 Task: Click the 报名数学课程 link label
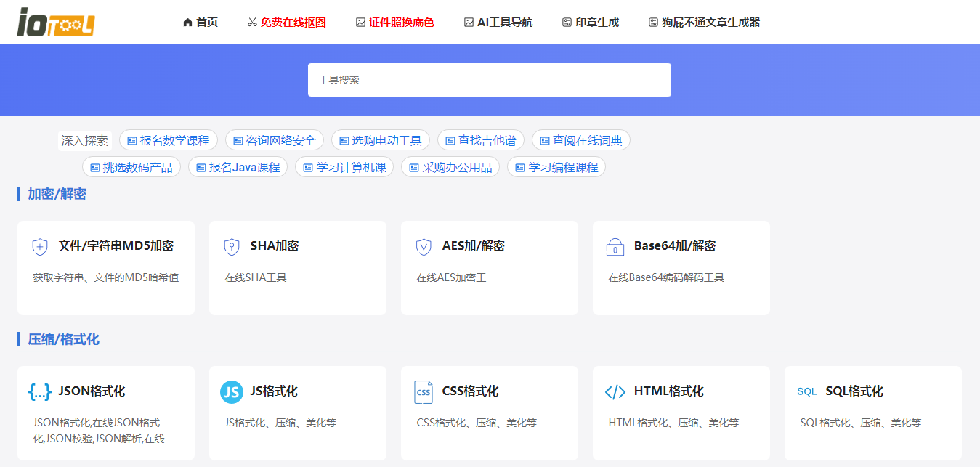(175, 141)
